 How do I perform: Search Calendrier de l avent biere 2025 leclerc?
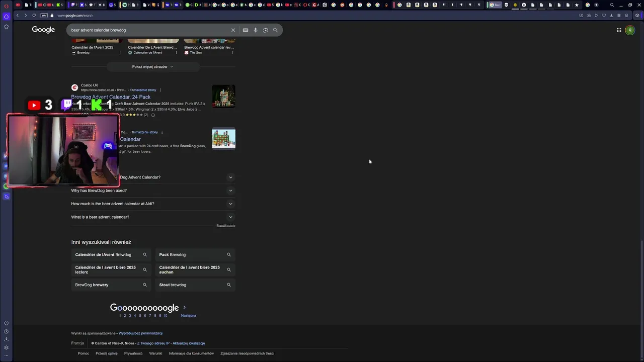tap(111, 269)
